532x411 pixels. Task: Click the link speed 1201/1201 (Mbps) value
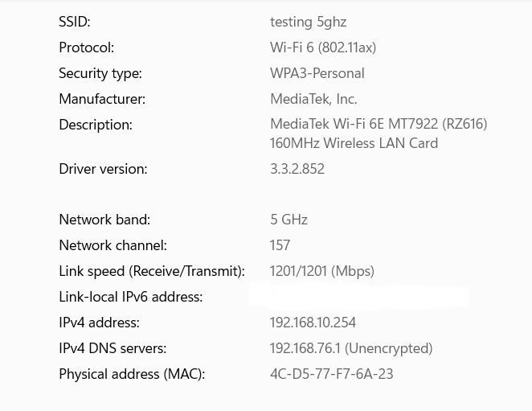(x=322, y=271)
